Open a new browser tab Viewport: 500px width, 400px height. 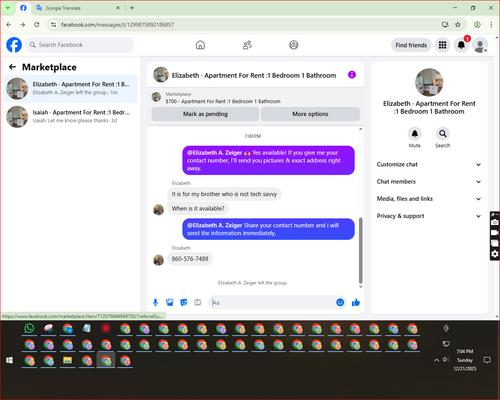[x=132, y=8]
